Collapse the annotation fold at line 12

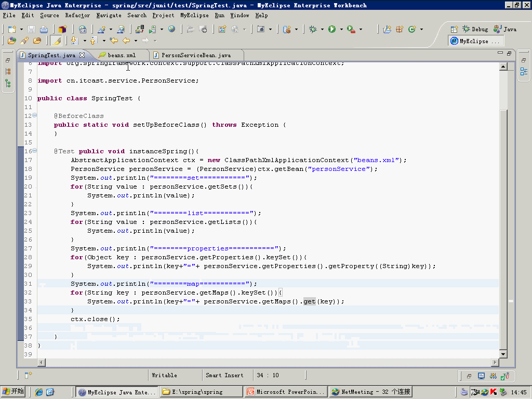pos(35,115)
